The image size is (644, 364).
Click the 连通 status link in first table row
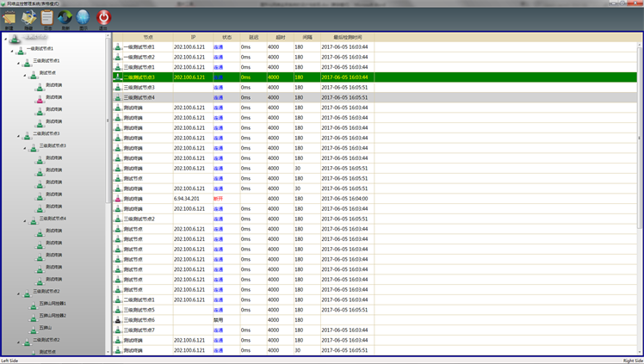point(218,47)
